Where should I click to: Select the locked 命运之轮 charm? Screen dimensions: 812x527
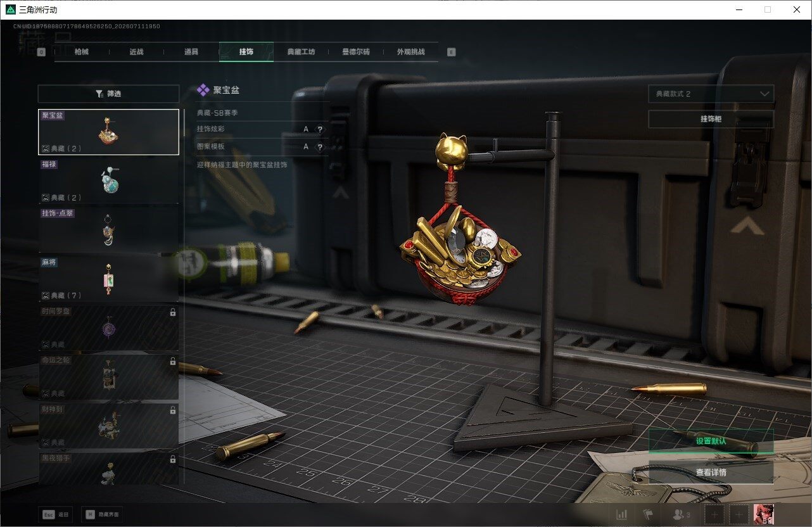(108, 378)
